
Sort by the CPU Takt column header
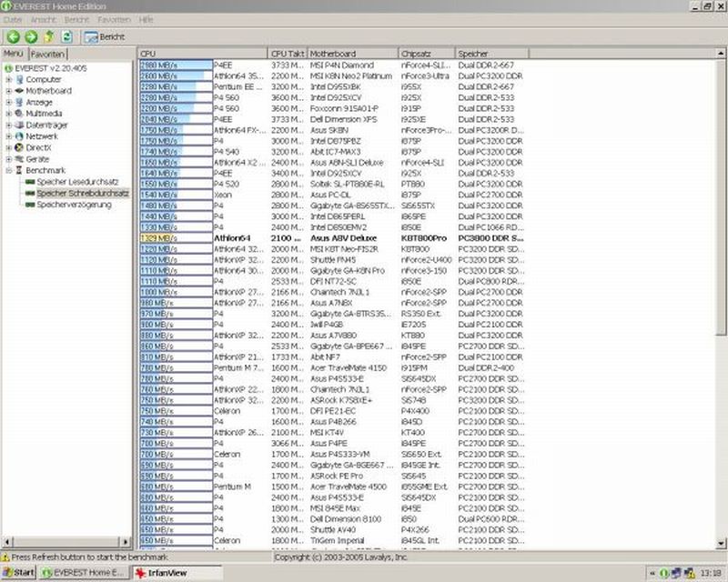click(287, 54)
